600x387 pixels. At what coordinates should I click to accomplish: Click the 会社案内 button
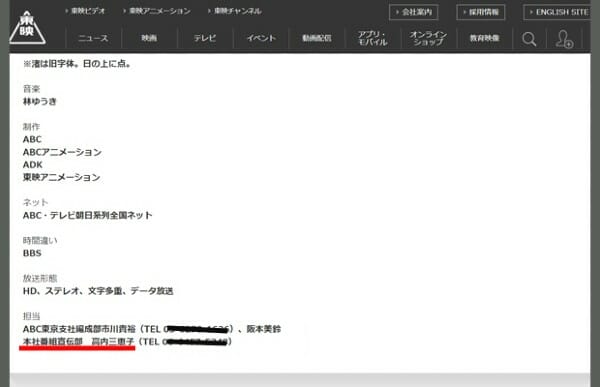(x=414, y=12)
